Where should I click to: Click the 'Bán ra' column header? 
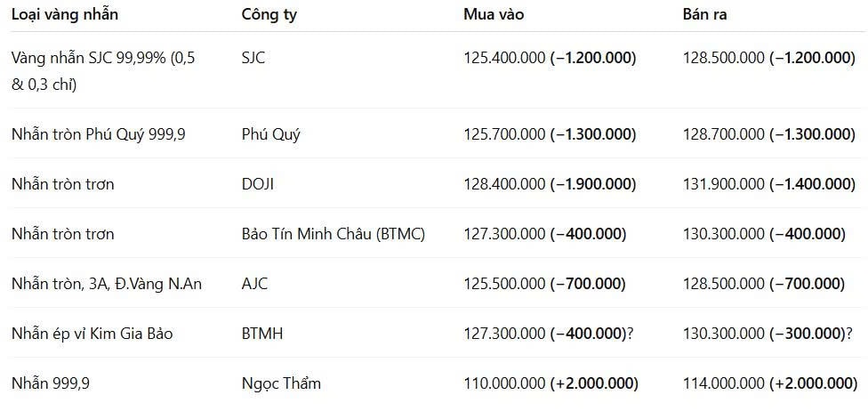[704, 15]
